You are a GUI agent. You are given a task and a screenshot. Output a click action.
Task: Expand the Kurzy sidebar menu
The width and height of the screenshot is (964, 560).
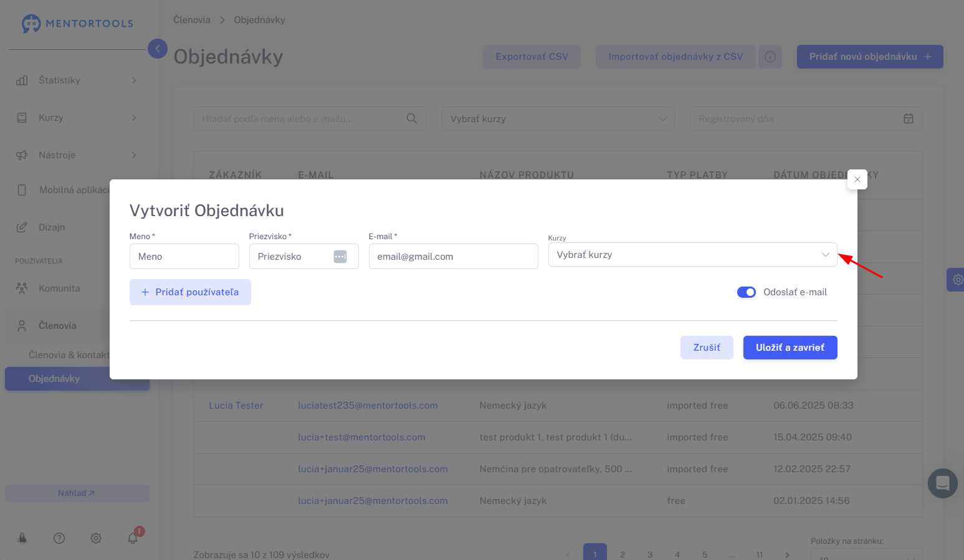76,118
